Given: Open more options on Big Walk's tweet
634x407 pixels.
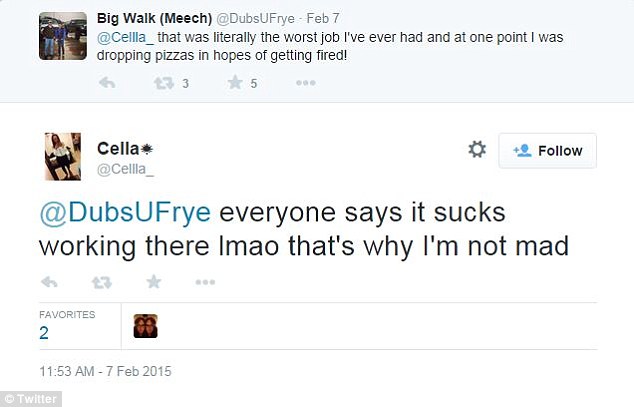Looking at the screenshot, I should pyautogui.click(x=307, y=83).
